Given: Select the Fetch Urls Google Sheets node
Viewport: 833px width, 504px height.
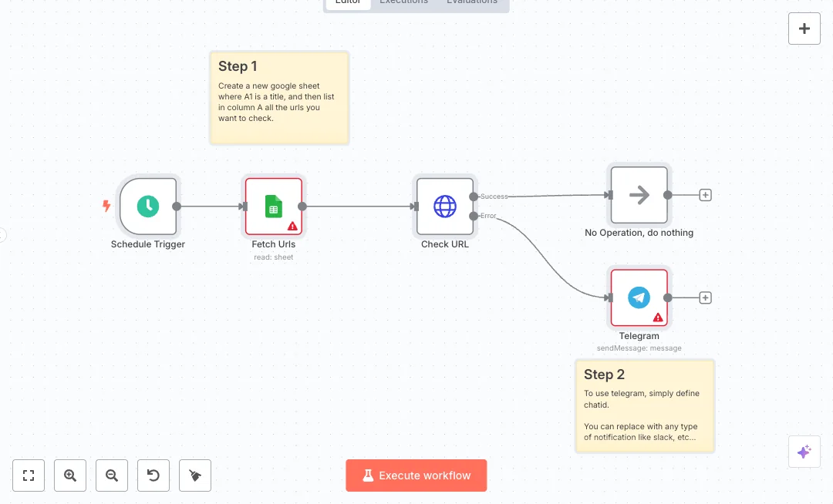Looking at the screenshot, I should tap(274, 206).
